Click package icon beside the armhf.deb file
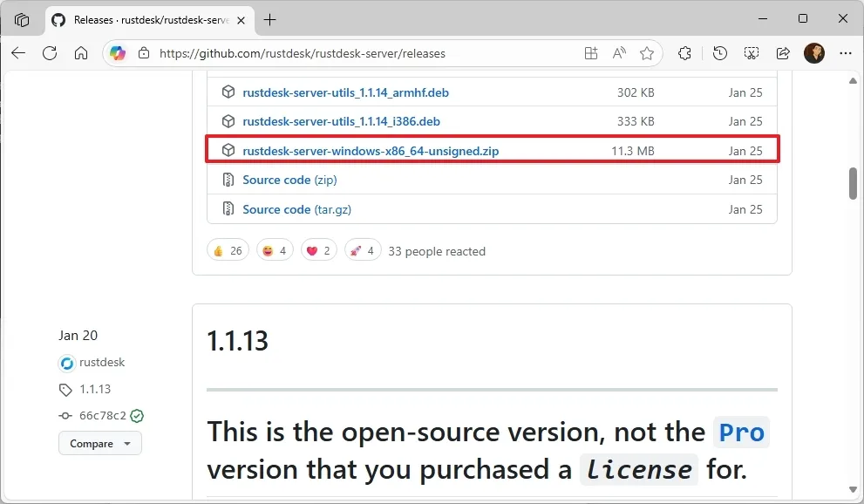864x504 pixels. click(228, 92)
